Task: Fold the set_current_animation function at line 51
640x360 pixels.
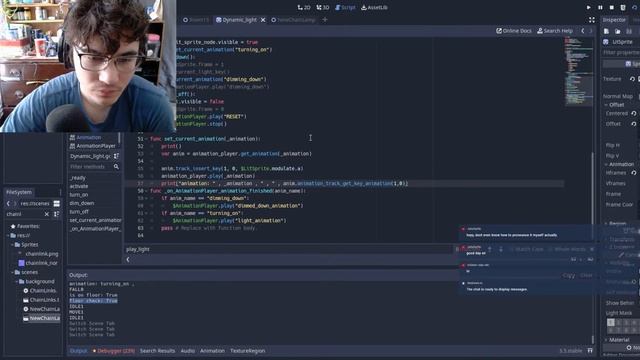Action: [146, 139]
